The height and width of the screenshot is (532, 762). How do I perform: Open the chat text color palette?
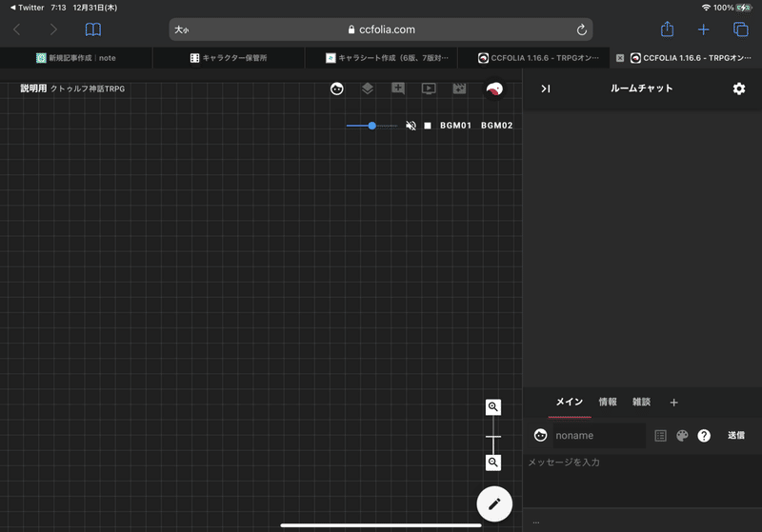click(682, 436)
